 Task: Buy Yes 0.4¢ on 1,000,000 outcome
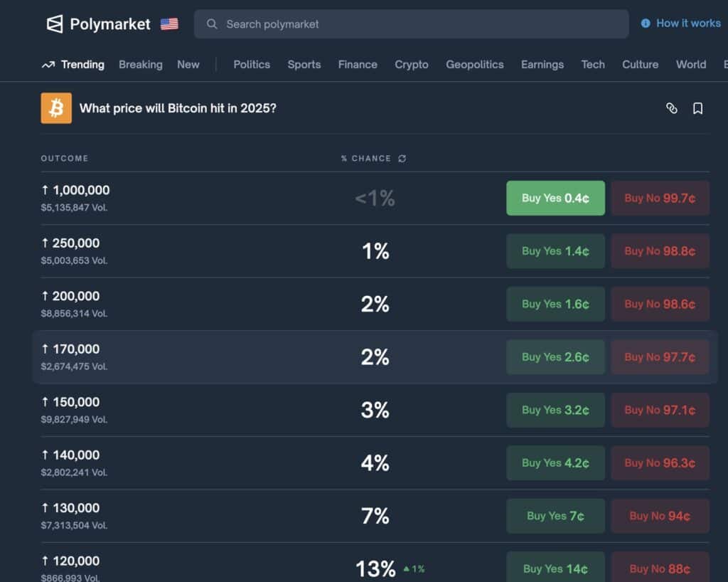(555, 199)
